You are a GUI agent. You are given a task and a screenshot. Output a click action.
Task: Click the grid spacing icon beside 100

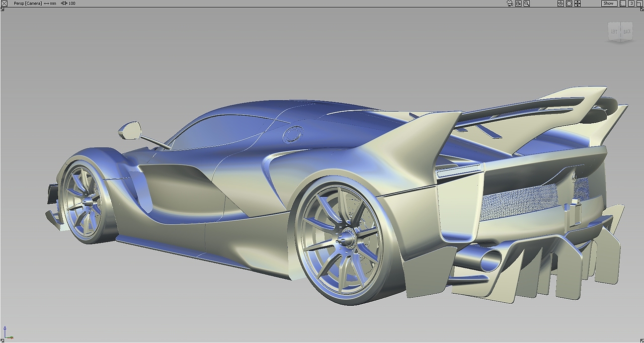coord(64,3)
